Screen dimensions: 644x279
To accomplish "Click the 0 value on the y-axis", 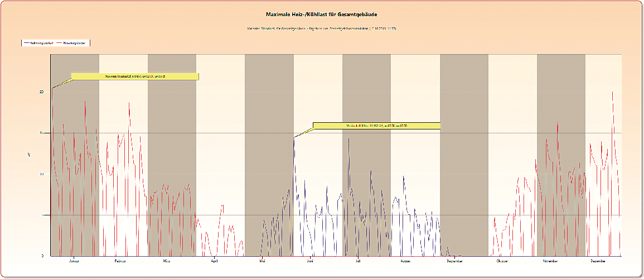I will click(x=43, y=256).
